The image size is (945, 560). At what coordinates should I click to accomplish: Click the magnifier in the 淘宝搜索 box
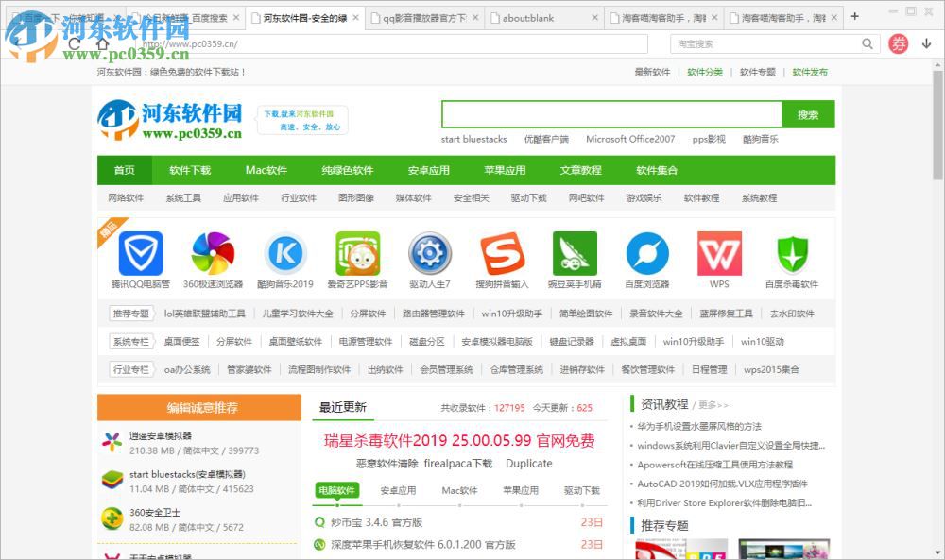point(868,43)
